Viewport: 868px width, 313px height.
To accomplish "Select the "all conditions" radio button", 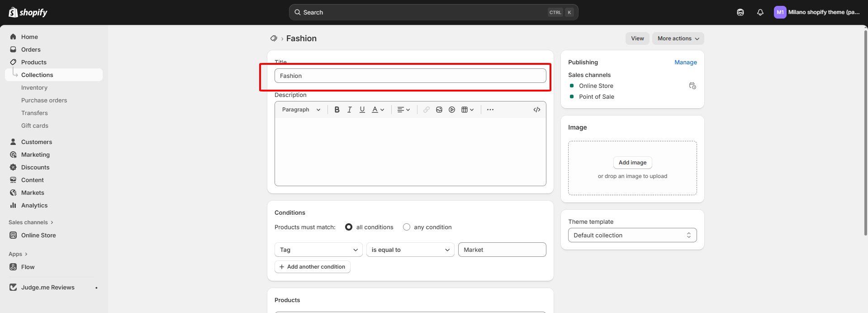I will (x=349, y=227).
